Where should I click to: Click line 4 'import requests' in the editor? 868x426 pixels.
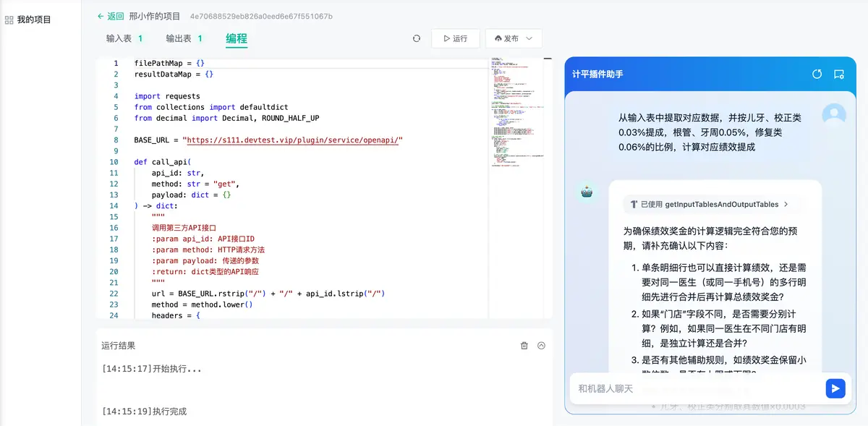point(167,96)
